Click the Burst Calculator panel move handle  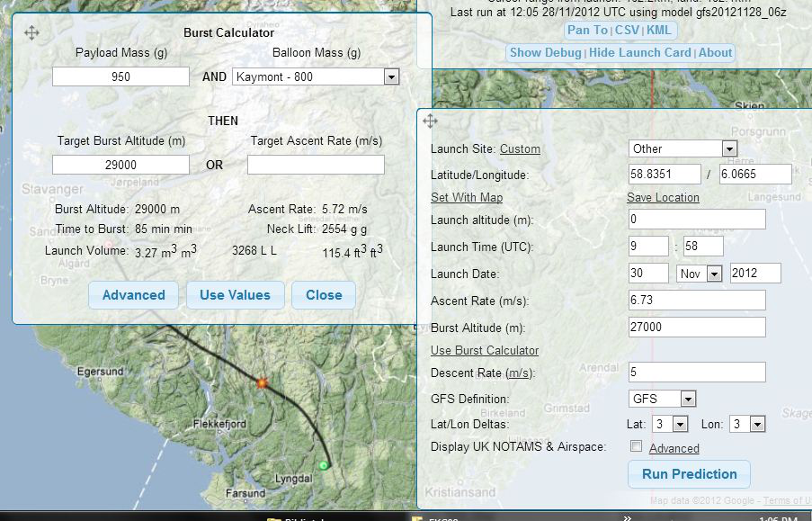click(31, 33)
